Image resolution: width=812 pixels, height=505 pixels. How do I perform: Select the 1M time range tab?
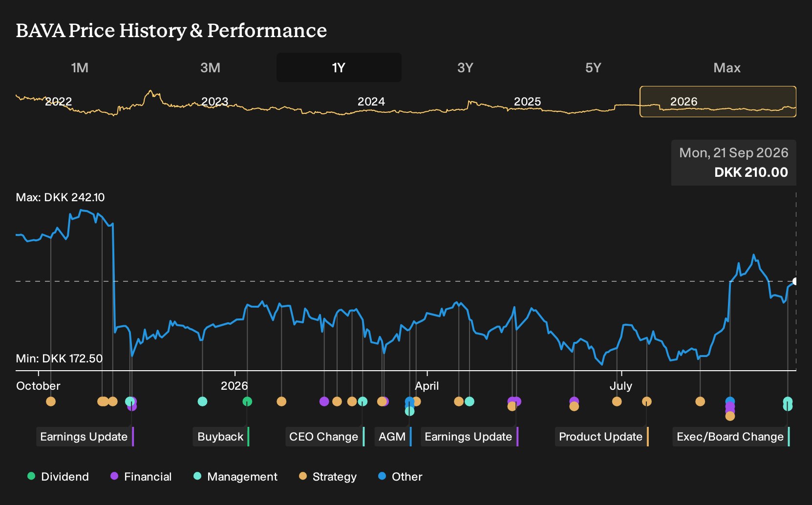(80, 67)
